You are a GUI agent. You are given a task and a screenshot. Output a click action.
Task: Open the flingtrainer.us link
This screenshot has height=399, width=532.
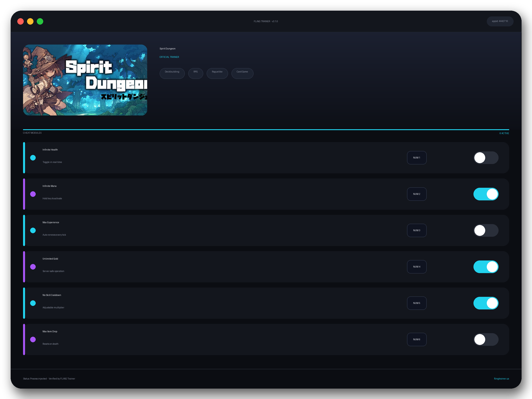501,379
